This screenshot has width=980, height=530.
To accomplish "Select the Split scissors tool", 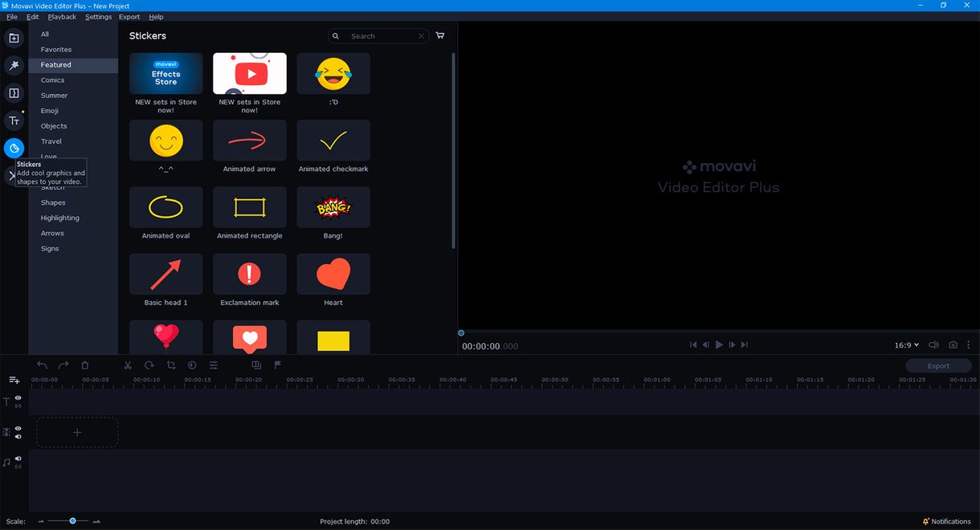I will (x=127, y=365).
